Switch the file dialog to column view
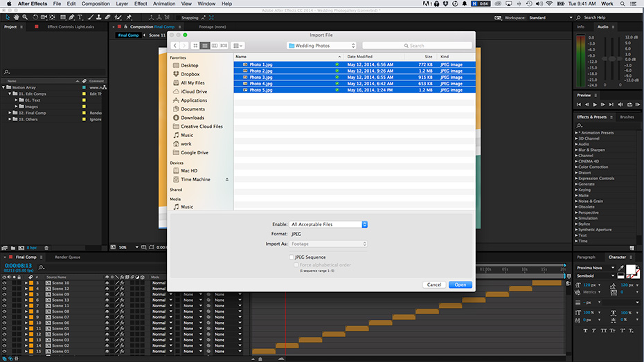This screenshot has width=644, height=362. coord(215,46)
